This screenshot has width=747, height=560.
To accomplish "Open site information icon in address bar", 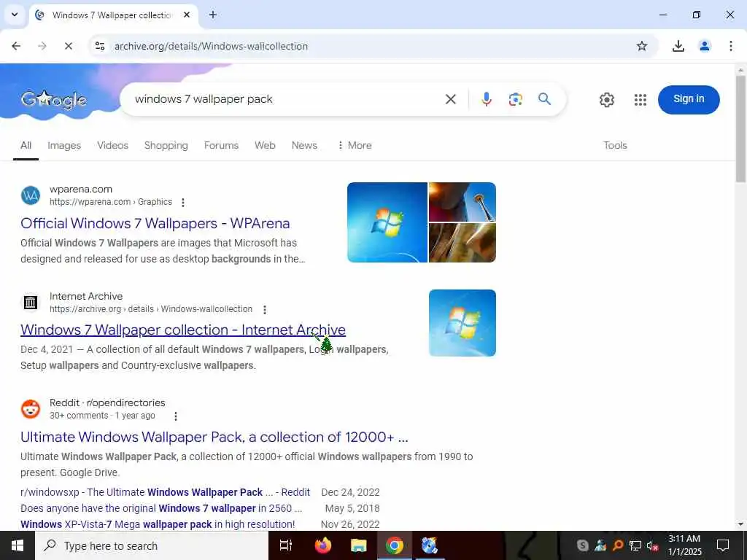I will (x=100, y=46).
